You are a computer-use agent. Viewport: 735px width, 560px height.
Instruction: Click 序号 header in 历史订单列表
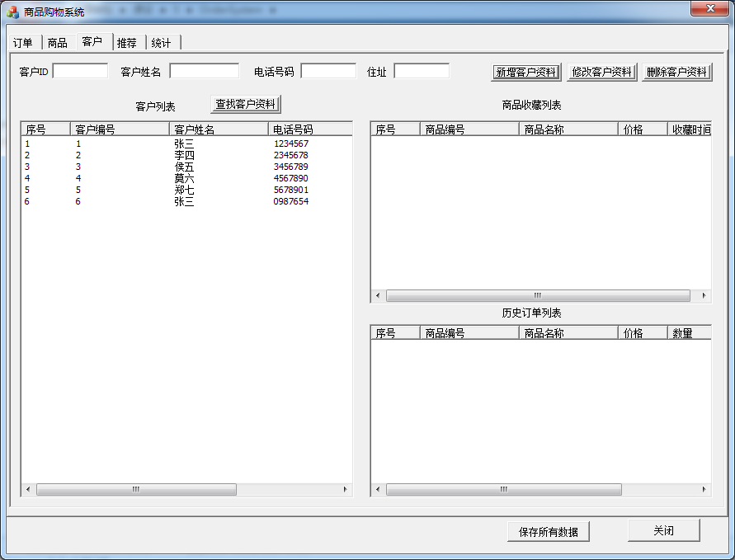395,332
